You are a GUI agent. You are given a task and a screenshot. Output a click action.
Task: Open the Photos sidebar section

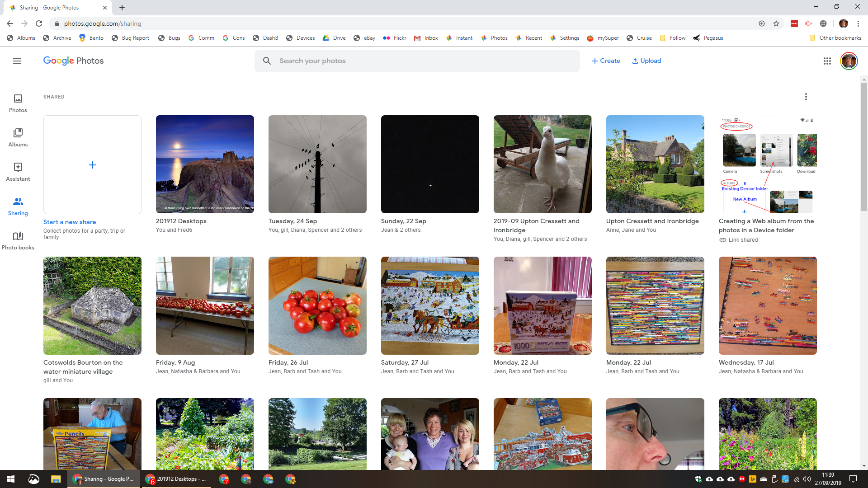[18, 103]
